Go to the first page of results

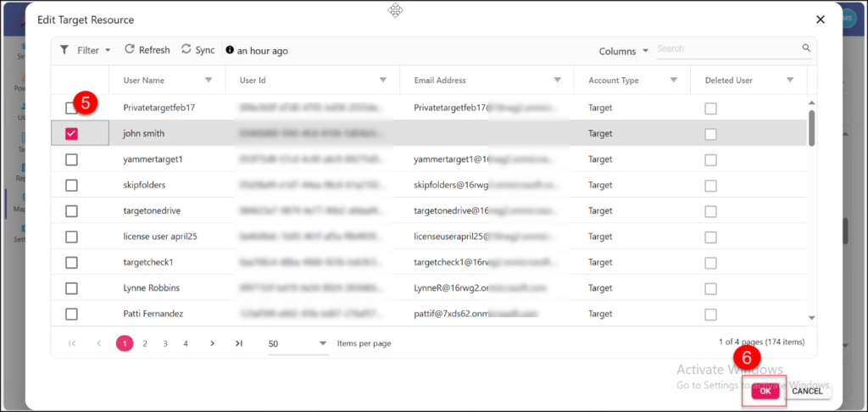point(72,343)
